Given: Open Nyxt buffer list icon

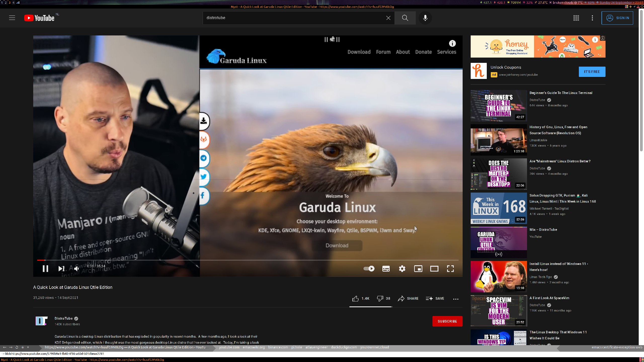Looking at the screenshot, I should tap(28, 347).
